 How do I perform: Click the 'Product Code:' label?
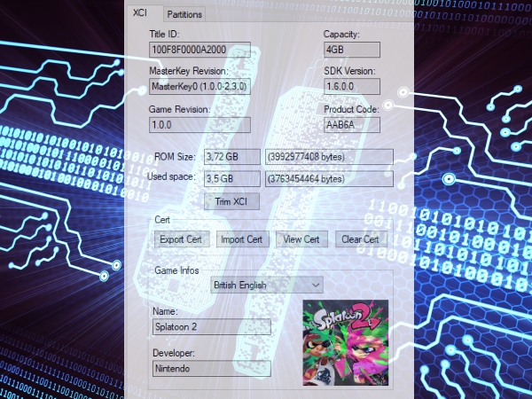tap(351, 110)
